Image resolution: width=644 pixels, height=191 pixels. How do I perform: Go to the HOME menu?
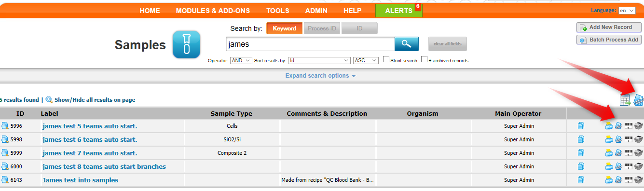point(150,11)
